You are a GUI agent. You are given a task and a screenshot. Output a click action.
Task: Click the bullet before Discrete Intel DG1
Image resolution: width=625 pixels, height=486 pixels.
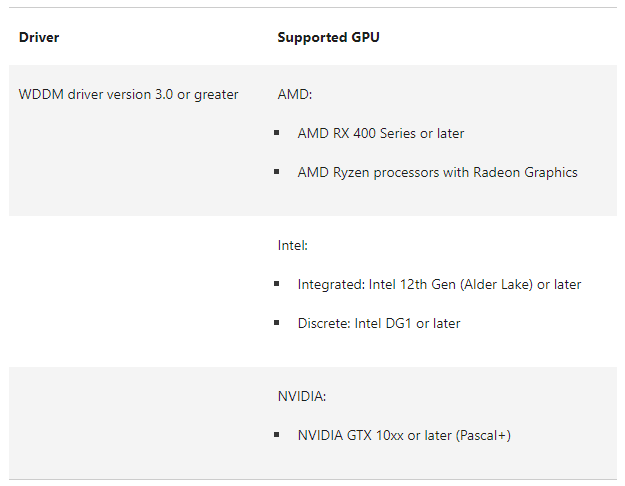276,322
